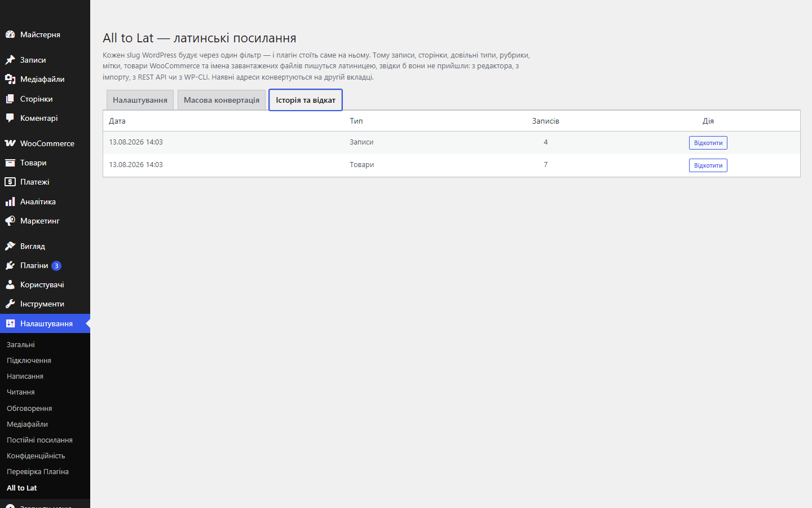Click the Записи pushpin icon
This screenshot has width=812, height=508.
[x=10, y=60]
